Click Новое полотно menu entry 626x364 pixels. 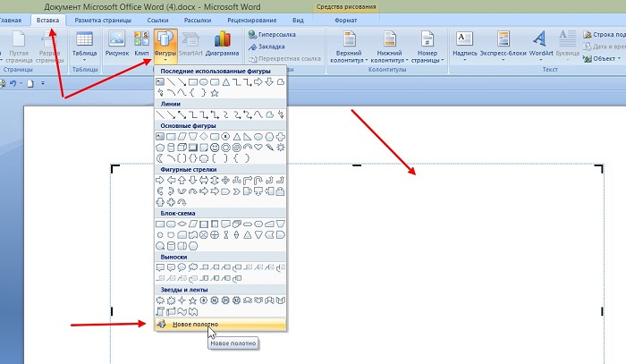tap(220, 324)
